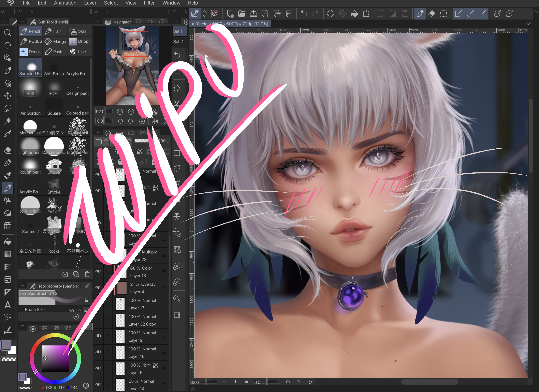Viewport: 539px width, 392px height.
Task: Open the Help support icon in command bar
Action: click(509, 14)
